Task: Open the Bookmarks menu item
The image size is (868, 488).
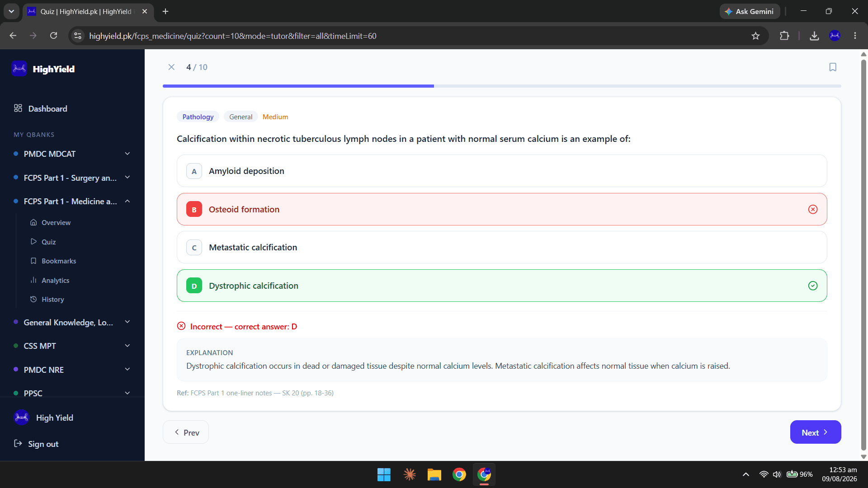Action: point(59,261)
